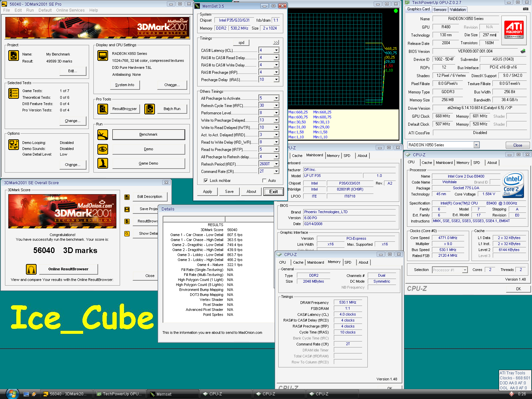This screenshot has width=532, height=399.
Task: Open the CAS# Latency (tCL) dropdown
Action: pos(276,50)
